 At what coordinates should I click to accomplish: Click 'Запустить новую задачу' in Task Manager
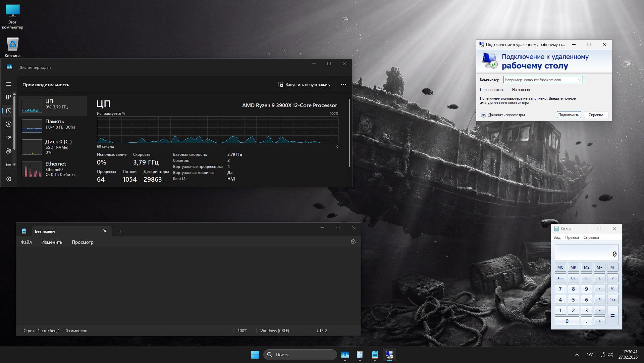tap(304, 84)
